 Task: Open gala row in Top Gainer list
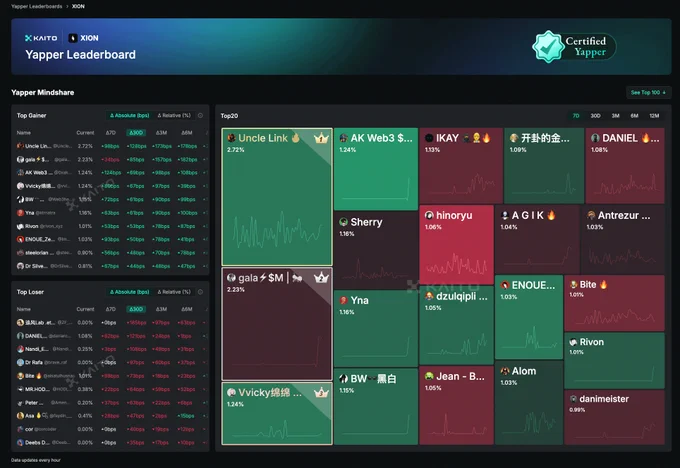[111, 160]
